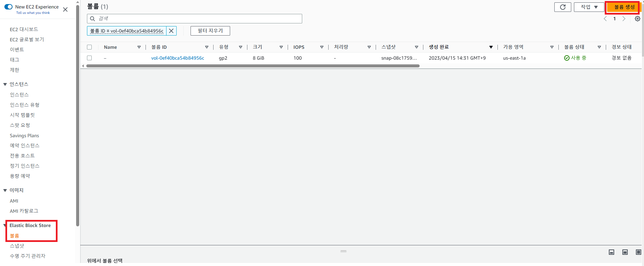Open 시작 템플릿 page
Screen dimensions: 644x266
pyautogui.click(x=22, y=115)
